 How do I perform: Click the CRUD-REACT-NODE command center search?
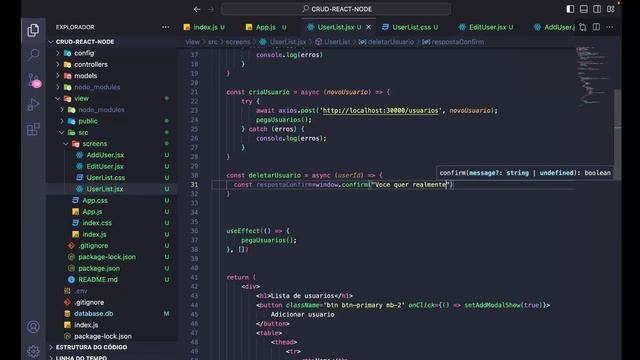[x=336, y=9]
